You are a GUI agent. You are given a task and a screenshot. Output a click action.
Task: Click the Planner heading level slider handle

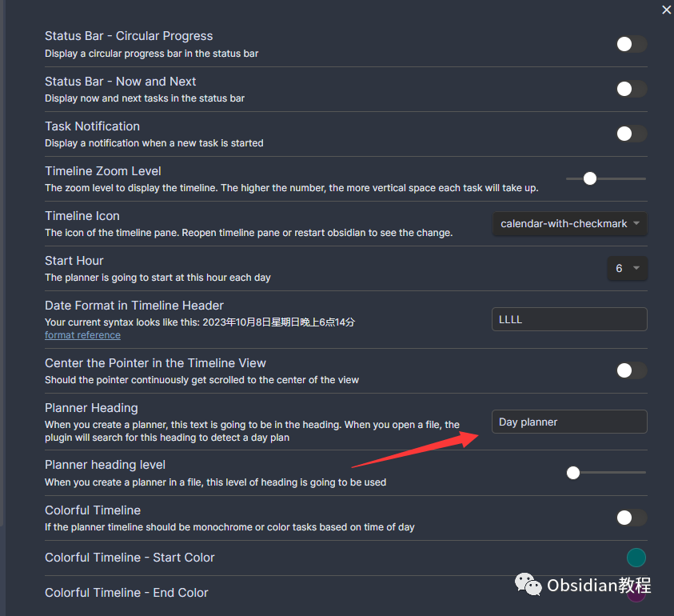tap(573, 473)
